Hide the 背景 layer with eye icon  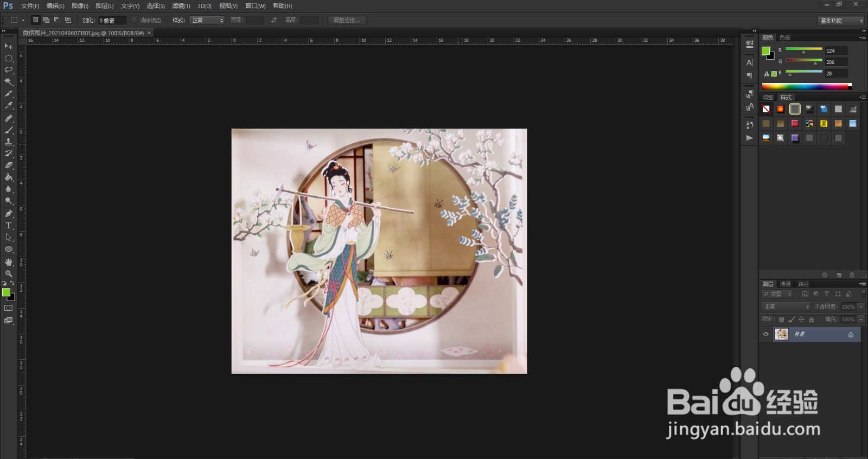click(765, 334)
